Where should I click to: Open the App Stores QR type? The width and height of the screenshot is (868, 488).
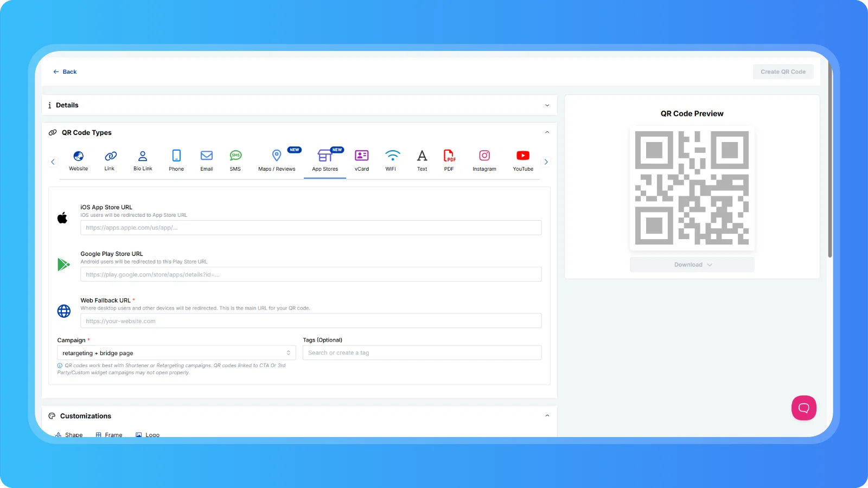(325, 161)
